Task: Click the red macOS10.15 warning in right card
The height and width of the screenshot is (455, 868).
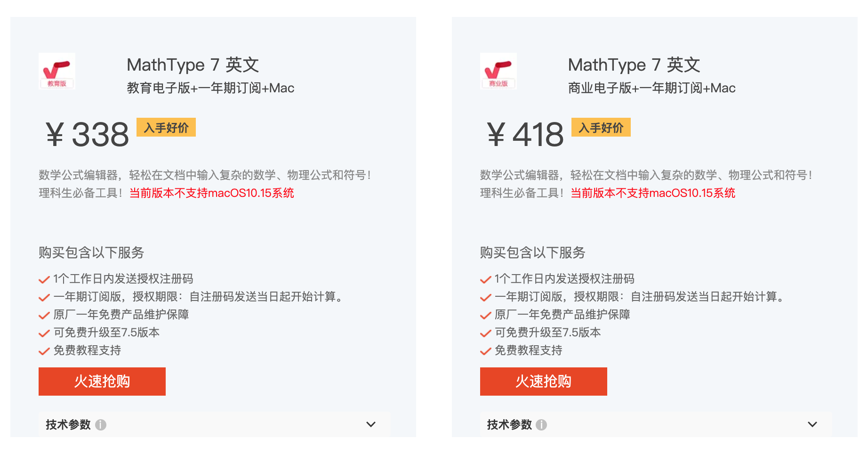Action: point(653,193)
